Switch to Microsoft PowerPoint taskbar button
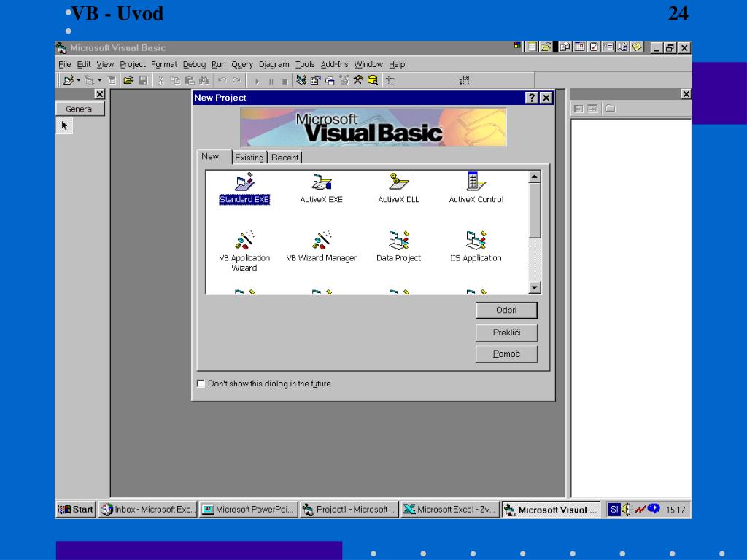This screenshot has width=747, height=560. tap(249, 510)
